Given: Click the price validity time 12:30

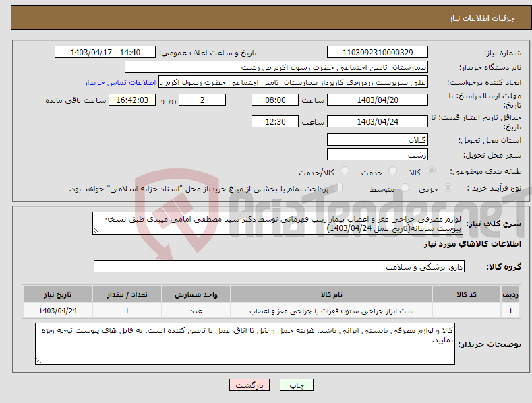Looking at the screenshot, I should 275,121.
